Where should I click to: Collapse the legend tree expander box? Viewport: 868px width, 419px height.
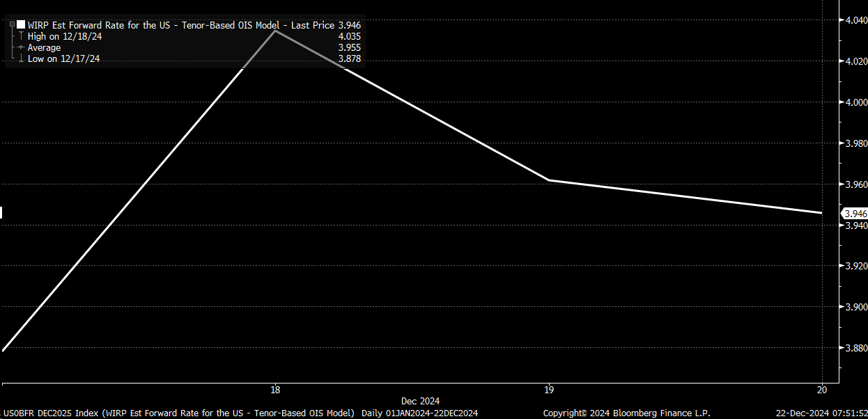point(12,24)
